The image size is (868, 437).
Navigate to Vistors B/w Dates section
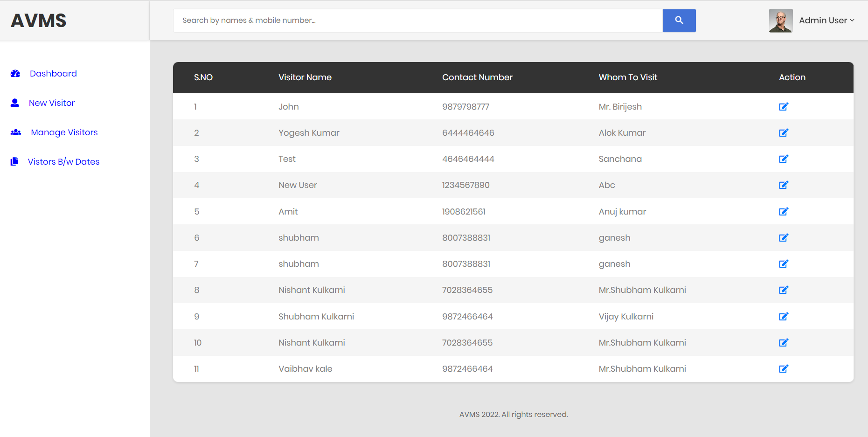(x=63, y=161)
